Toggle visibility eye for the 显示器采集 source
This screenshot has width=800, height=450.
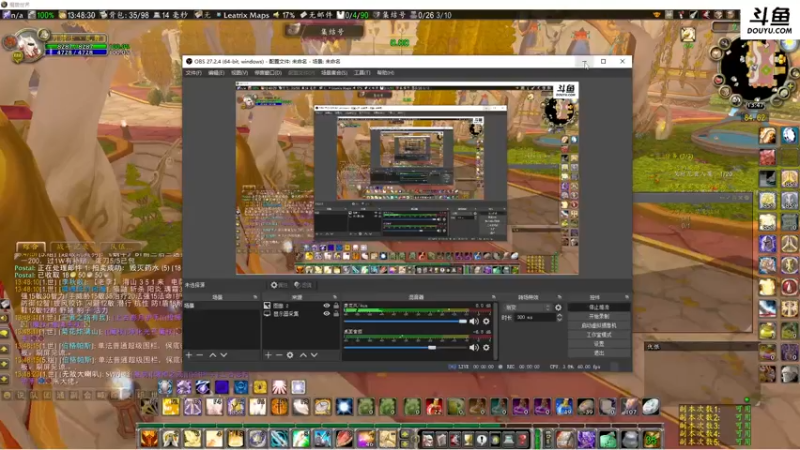tap(327, 314)
